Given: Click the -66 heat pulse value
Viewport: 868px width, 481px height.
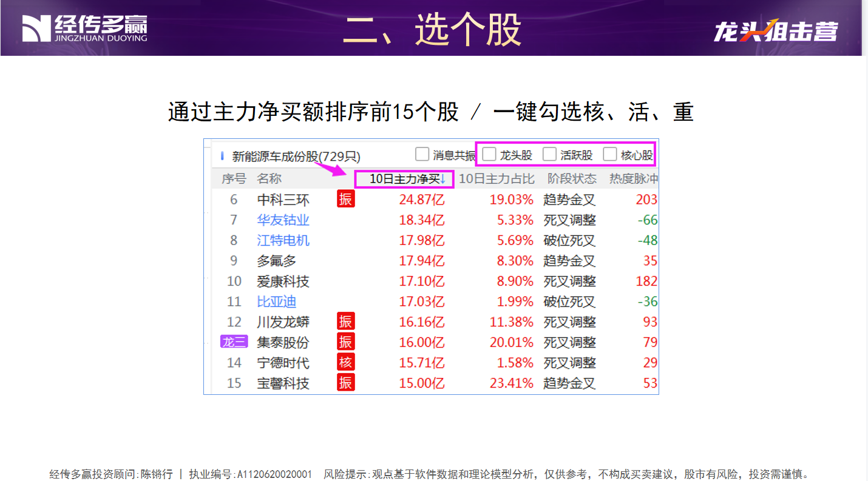Looking at the screenshot, I should tap(648, 220).
